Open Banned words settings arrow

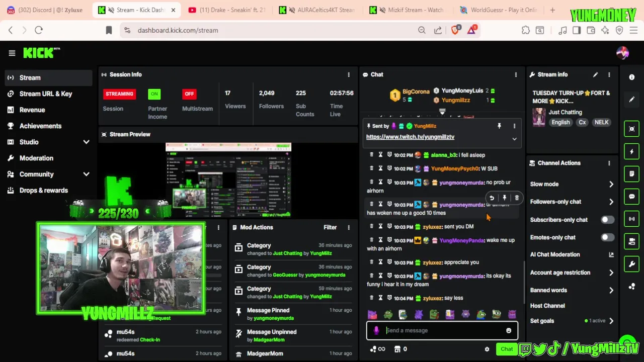(x=611, y=290)
